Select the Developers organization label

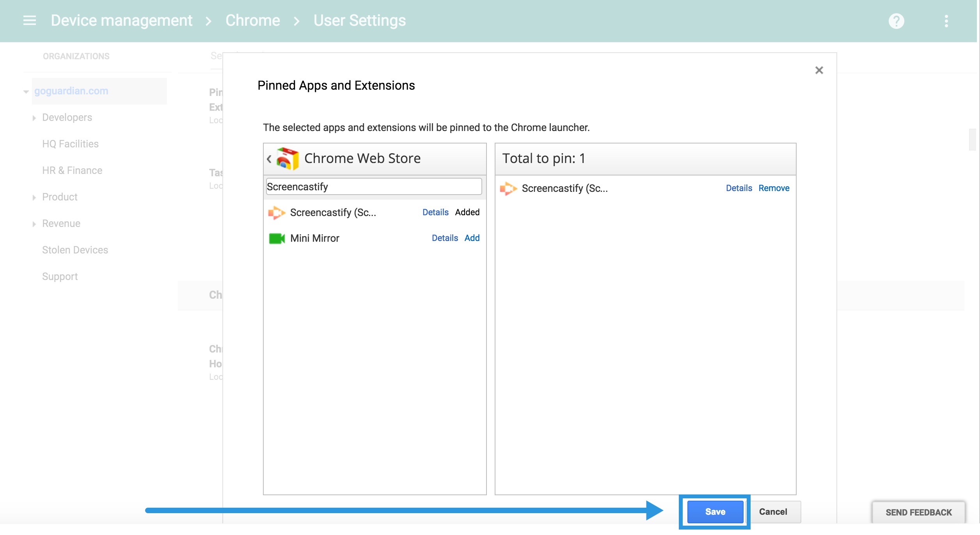[x=67, y=117]
